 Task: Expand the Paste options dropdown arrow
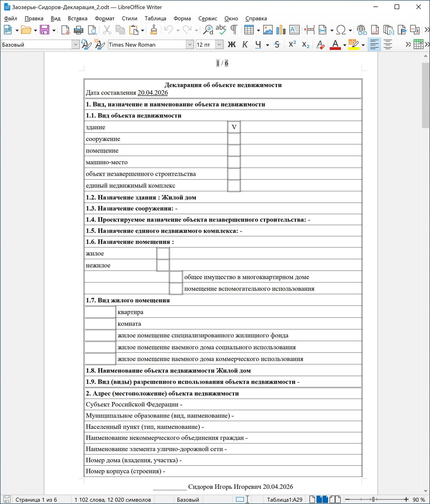(x=142, y=30)
